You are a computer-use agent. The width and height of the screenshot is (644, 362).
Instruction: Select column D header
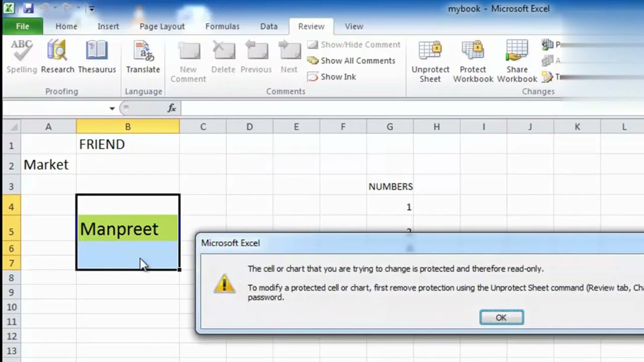point(250,127)
